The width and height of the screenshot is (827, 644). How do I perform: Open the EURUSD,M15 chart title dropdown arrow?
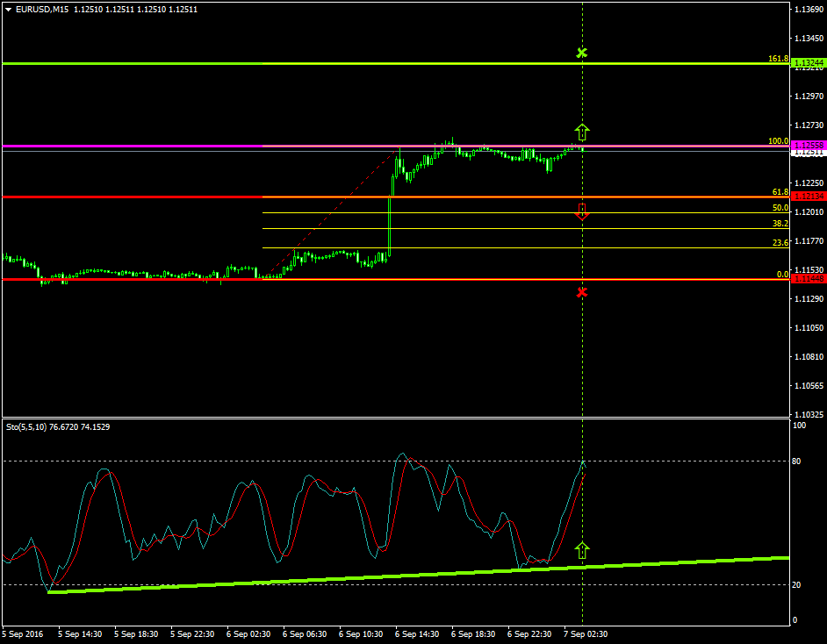[8, 10]
